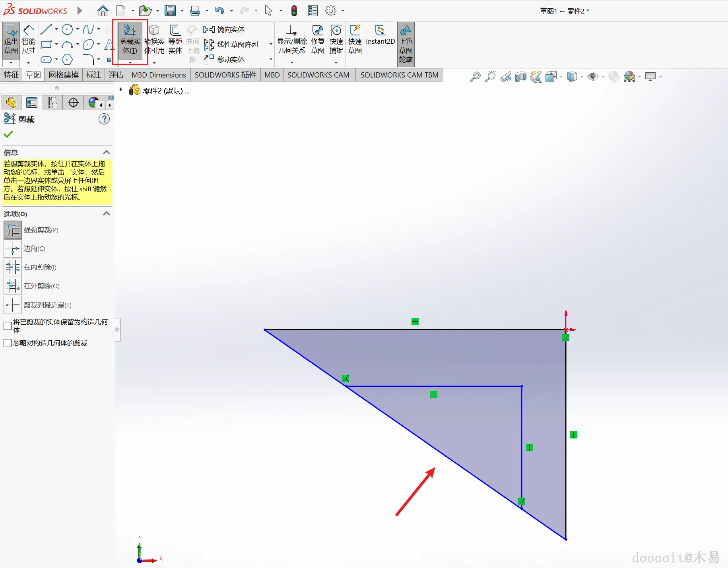Image resolution: width=728 pixels, height=568 pixels.
Task: Select 在内剪除 (Trim away inside) option
Action: click(13, 267)
